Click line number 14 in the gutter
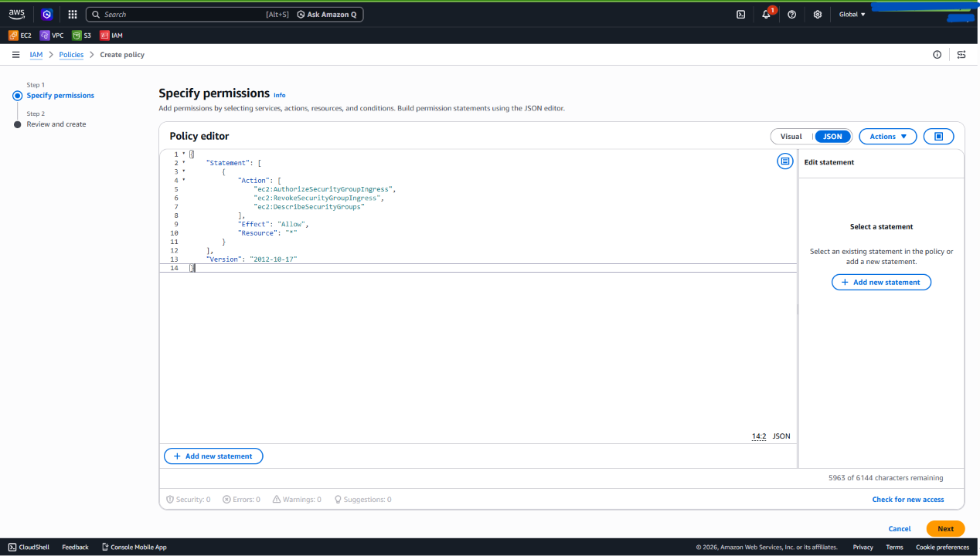980x556 pixels. pyautogui.click(x=174, y=268)
